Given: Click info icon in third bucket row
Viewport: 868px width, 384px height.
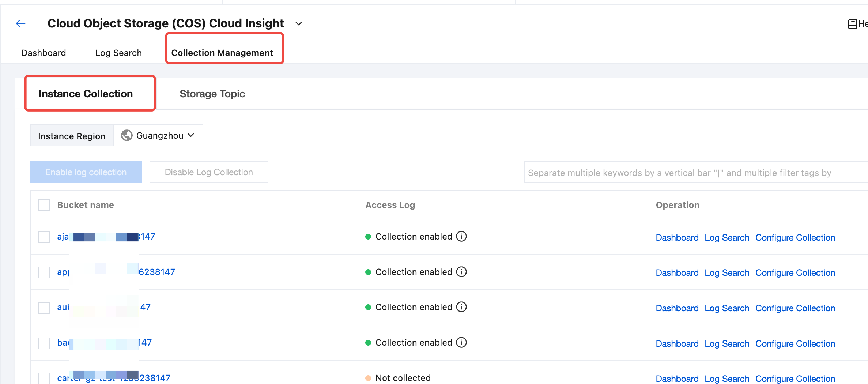Looking at the screenshot, I should coord(461,307).
